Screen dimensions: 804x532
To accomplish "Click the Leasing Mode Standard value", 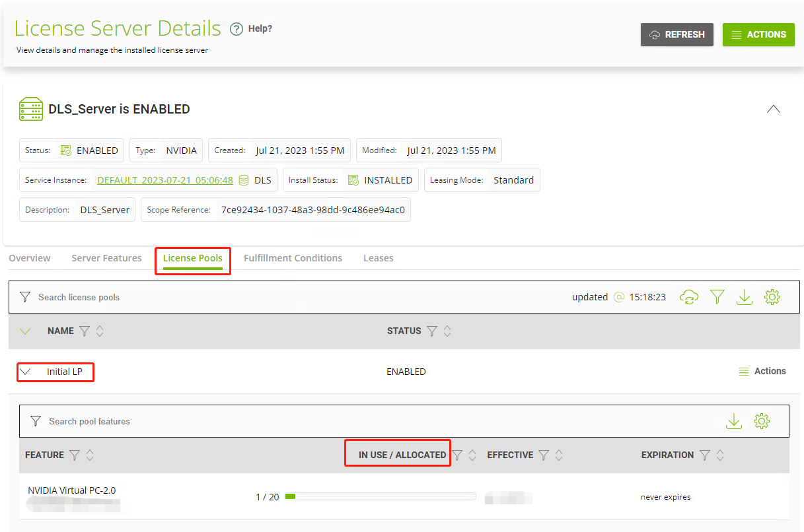I will 513,180.
